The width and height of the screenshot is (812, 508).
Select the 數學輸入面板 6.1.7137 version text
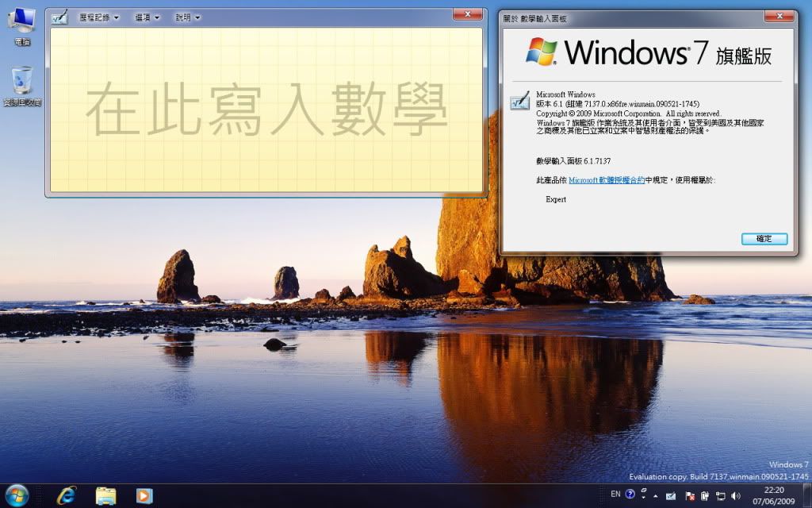pyautogui.click(x=573, y=161)
